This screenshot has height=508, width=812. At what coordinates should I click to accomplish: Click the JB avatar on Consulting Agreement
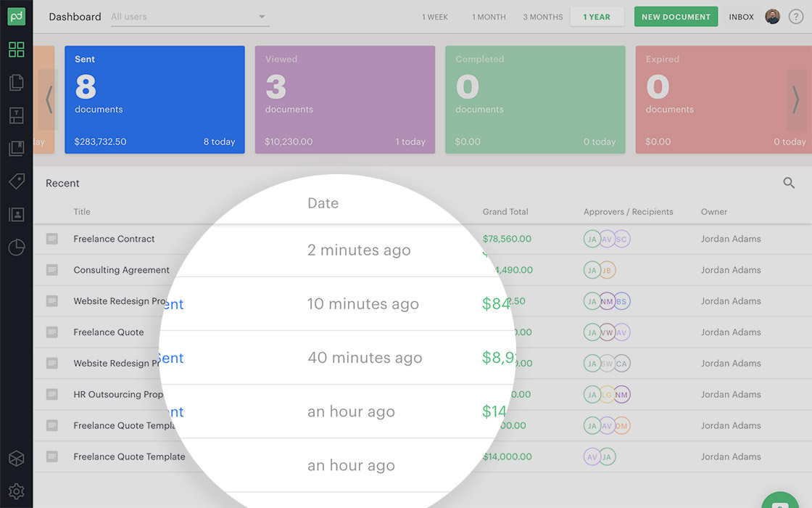(607, 270)
